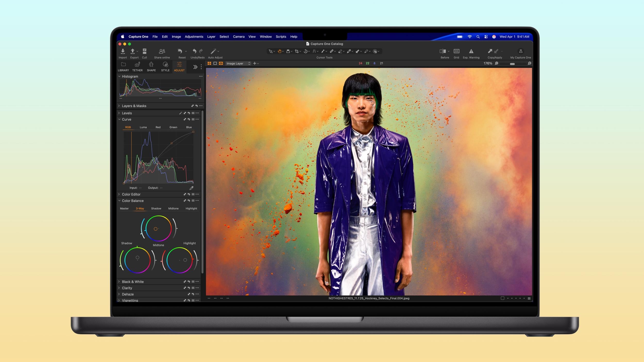Toggle the single-image view button

[215, 63]
